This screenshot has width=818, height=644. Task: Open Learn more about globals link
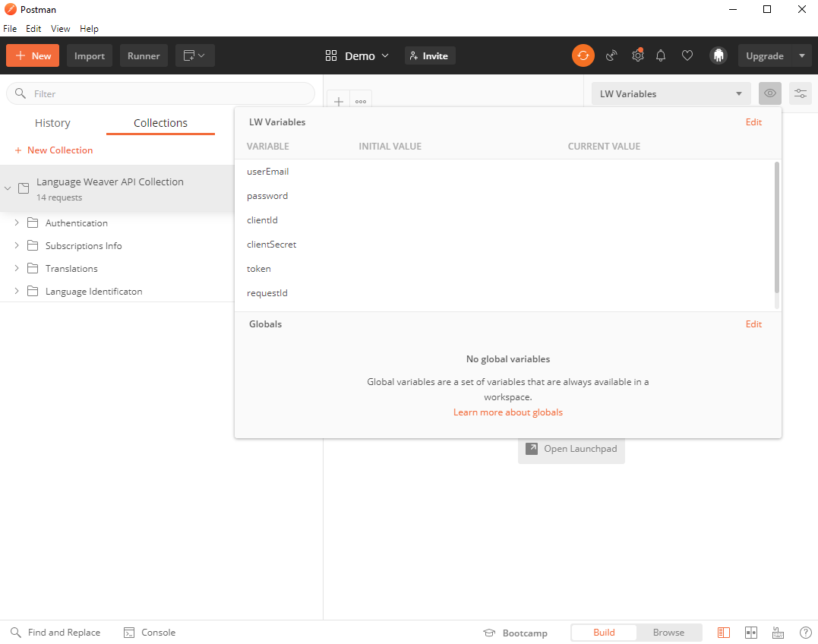pos(508,412)
